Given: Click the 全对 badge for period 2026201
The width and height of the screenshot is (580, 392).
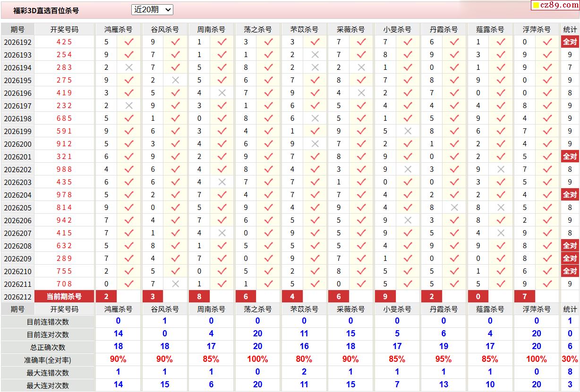Looking at the screenshot, I should tap(570, 156).
